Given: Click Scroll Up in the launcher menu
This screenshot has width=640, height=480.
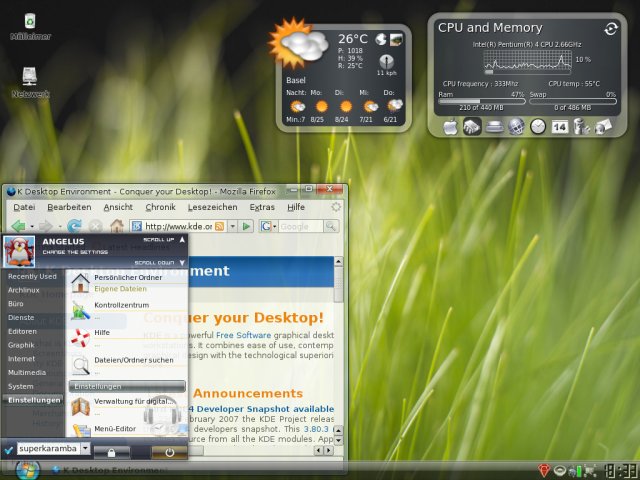Looking at the screenshot, I should click(x=164, y=240).
